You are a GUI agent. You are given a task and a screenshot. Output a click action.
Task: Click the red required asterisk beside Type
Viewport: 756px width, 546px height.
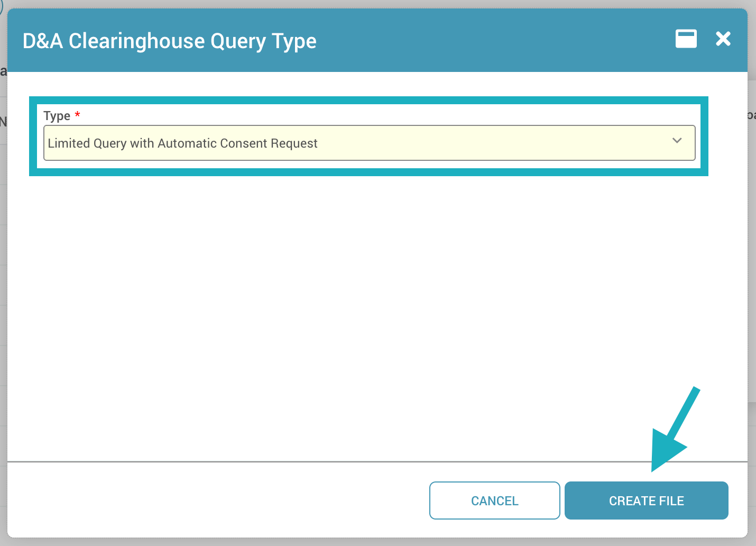[77, 114]
